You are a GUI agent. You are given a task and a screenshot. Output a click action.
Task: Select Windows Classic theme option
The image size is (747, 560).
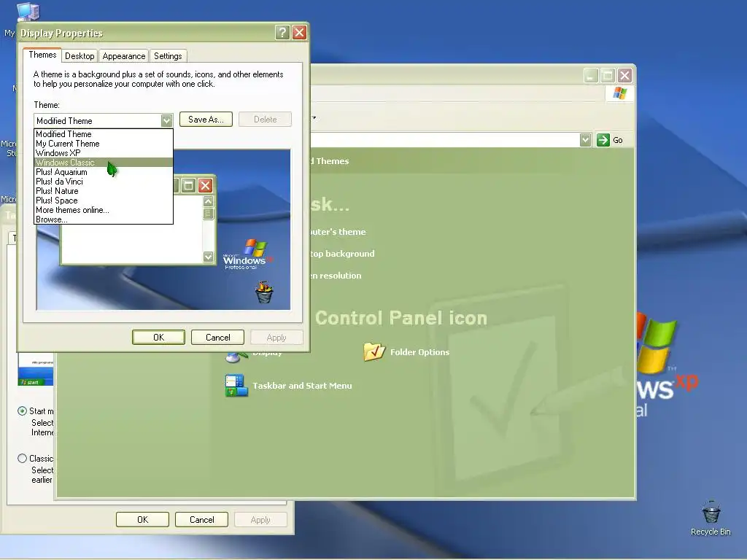click(104, 163)
